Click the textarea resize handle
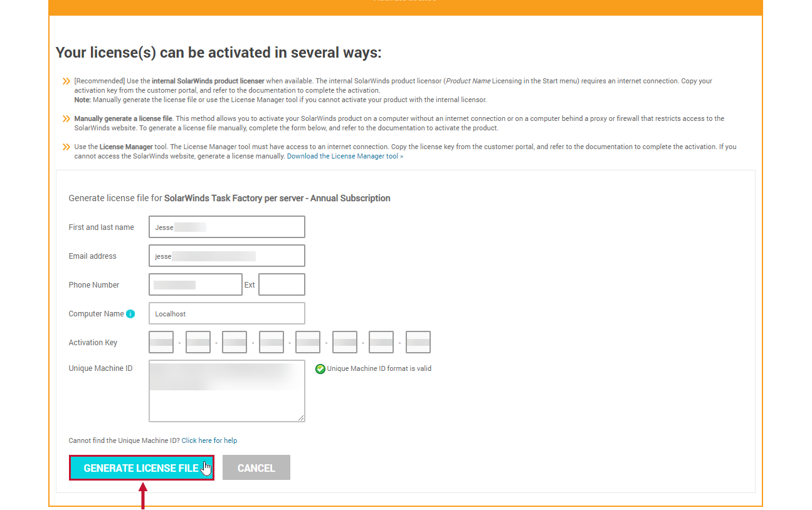 tap(302, 419)
